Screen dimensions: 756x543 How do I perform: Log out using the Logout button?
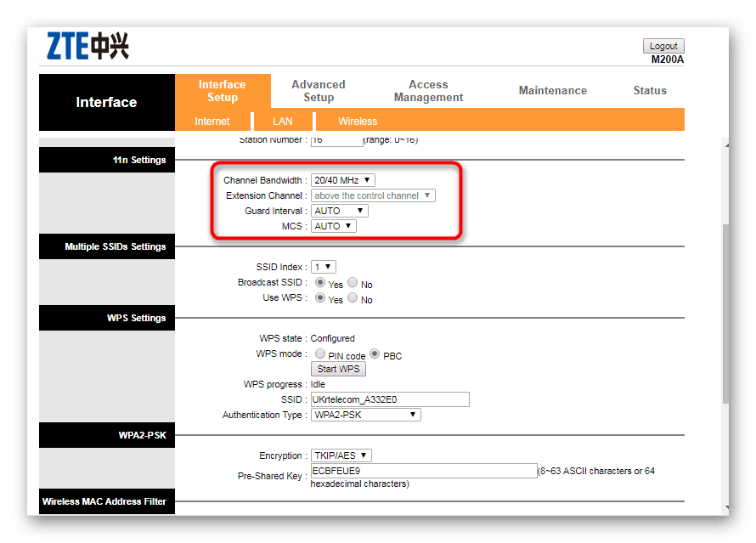[663, 46]
